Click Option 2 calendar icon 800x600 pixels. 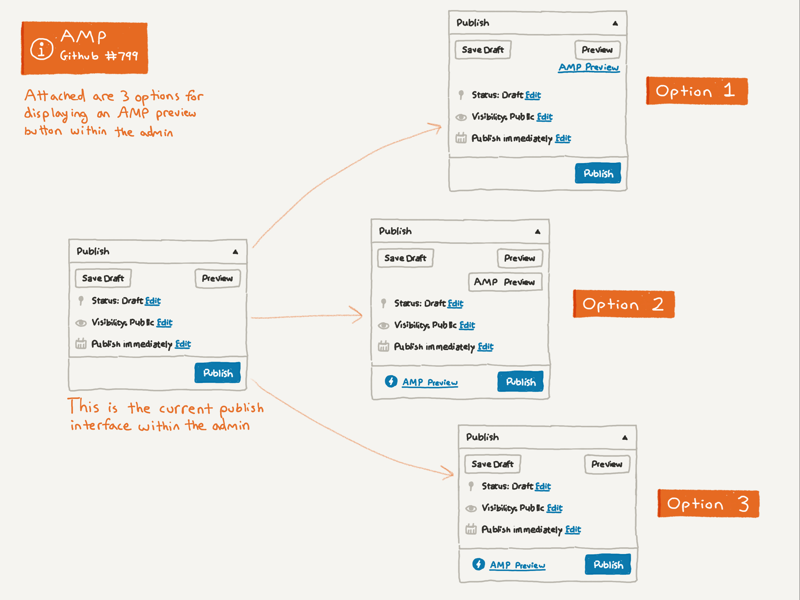click(x=383, y=346)
